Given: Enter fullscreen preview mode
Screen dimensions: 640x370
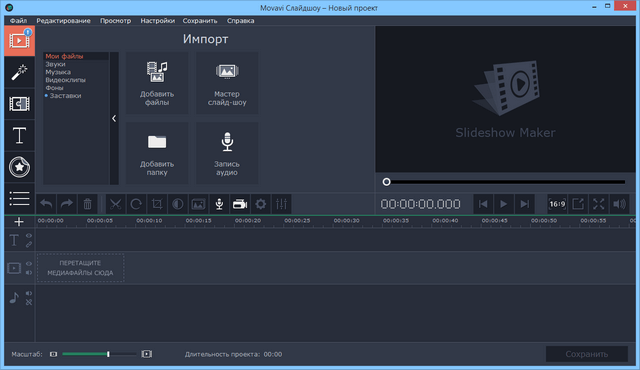Looking at the screenshot, I should point(599,204).
